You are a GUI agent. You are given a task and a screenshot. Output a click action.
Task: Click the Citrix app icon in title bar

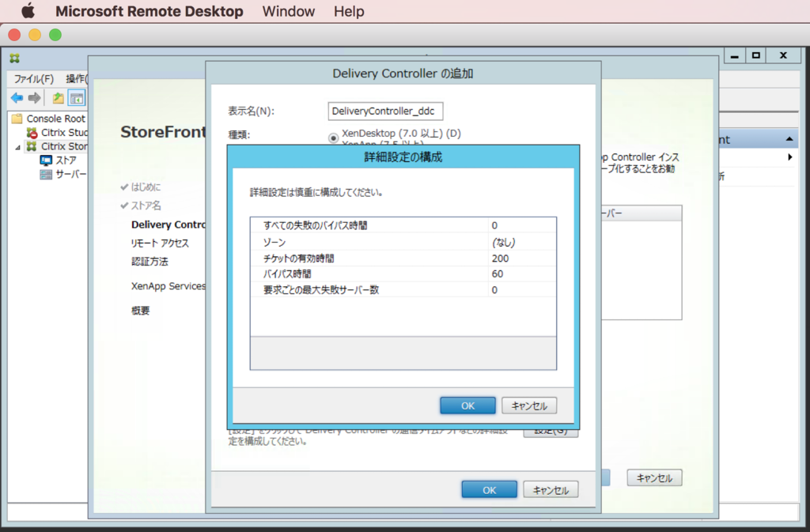pos(14,58)
